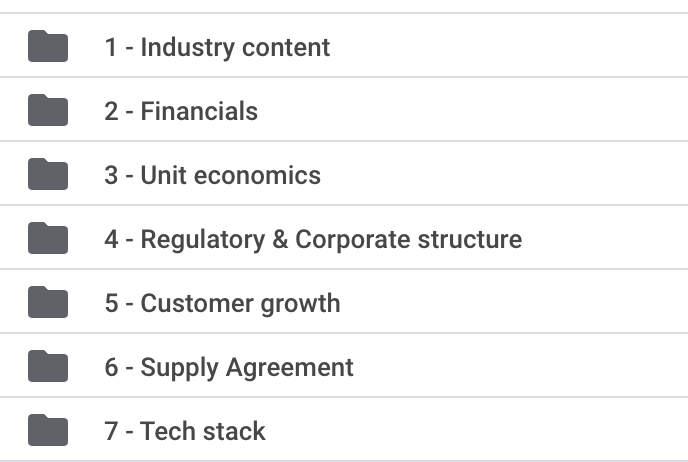Screen dimensions: 688x462
Task: Select empty row area right of Supply Agreement
Action: coord(520,366)
